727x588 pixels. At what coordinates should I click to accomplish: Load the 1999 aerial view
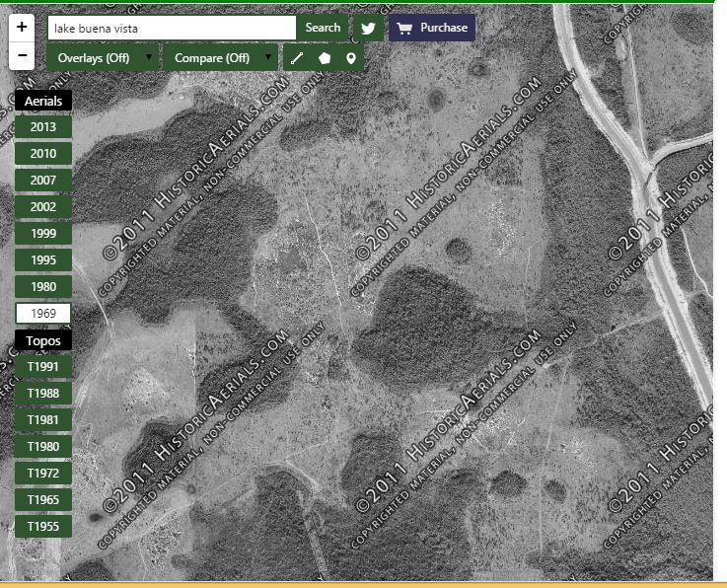(x=43, y=234)
